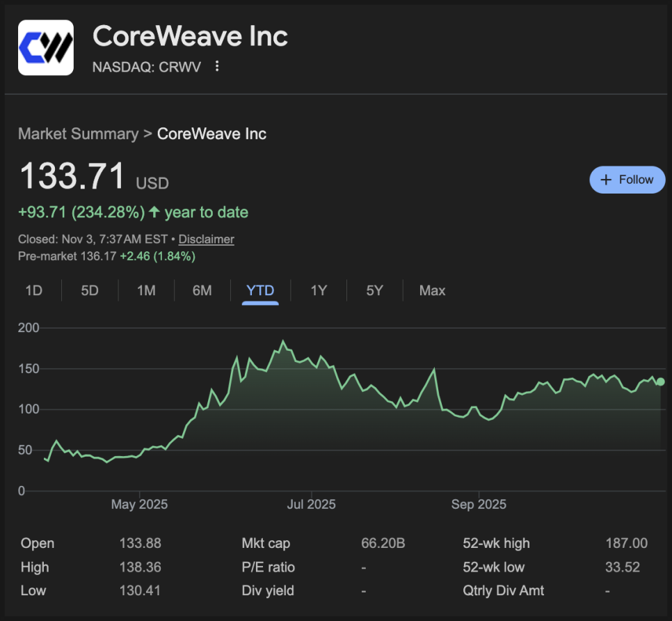Click the CoreWeave logo icon

tap(46, 47)
